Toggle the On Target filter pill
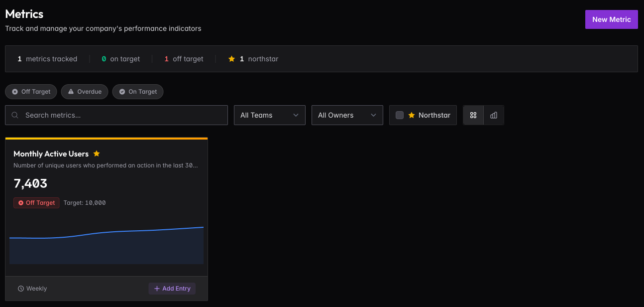 [138, 91]
